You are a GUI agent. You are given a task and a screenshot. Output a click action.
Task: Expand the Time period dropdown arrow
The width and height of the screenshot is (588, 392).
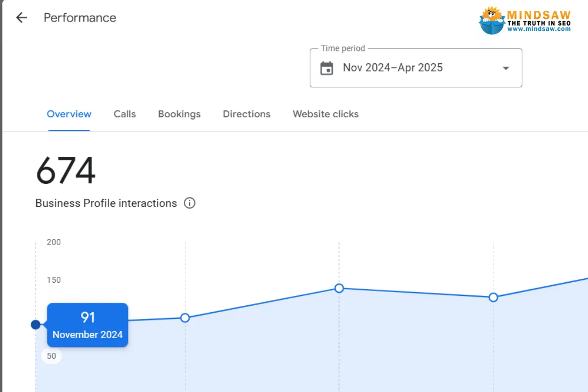pos(506,68)
